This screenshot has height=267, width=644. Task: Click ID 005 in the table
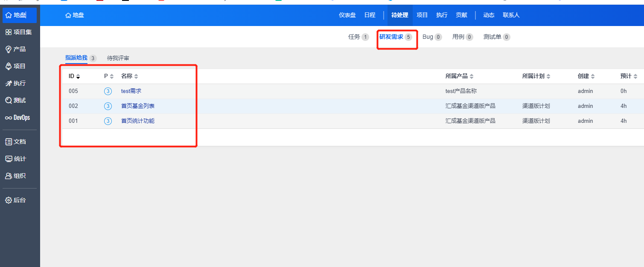pos(73,91)
